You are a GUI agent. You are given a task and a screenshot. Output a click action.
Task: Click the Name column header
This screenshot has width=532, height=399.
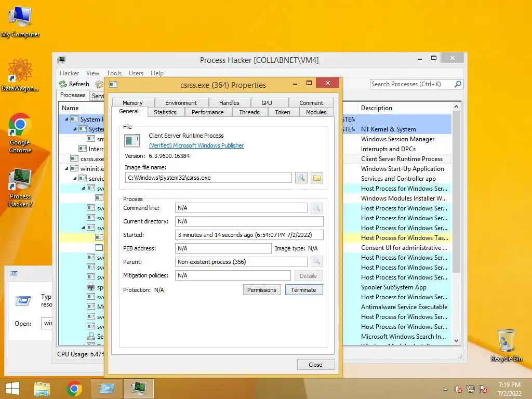pyautogui.click(x=82, y=108)
